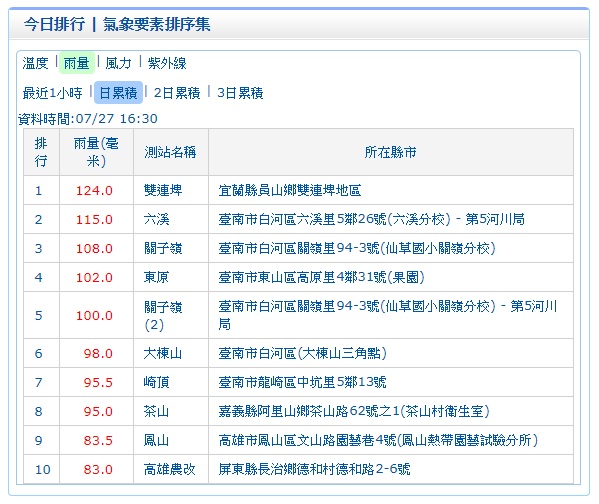This screenshot has height=504, width=599.
Task: Click rainfall value 83.0
Action: (x=98, y=469)
